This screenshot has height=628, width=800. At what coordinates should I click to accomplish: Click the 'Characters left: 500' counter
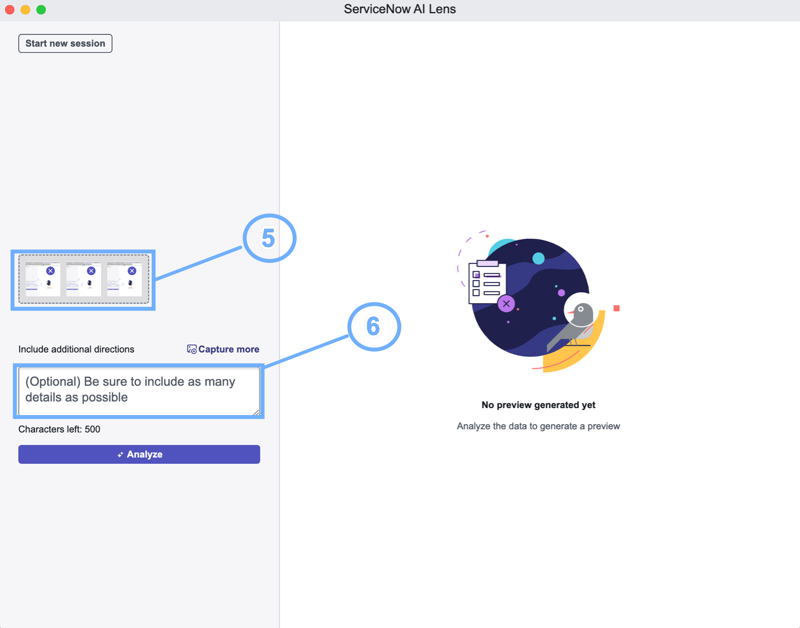[x=59, y=429]
